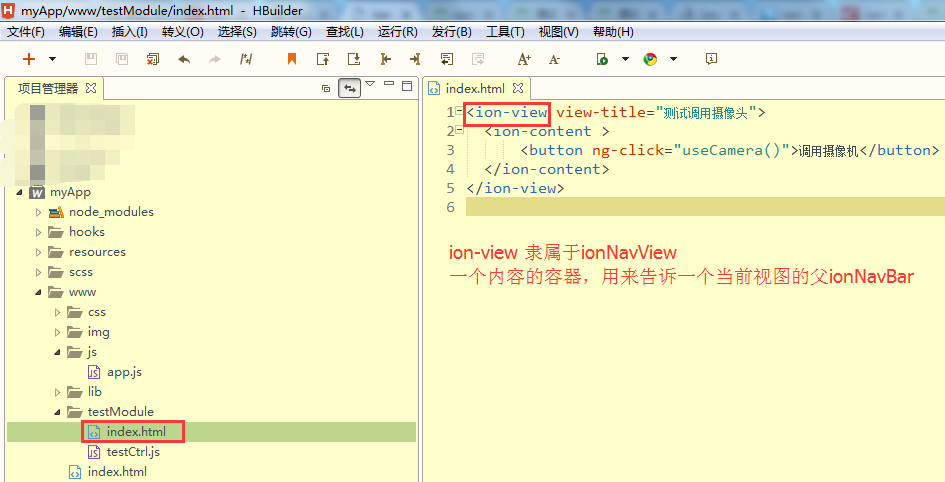Image resolution: width=945 pixels, height=482 pixels.
Task: Select testCtrl.js in the tree
Action: pos(133,451)
